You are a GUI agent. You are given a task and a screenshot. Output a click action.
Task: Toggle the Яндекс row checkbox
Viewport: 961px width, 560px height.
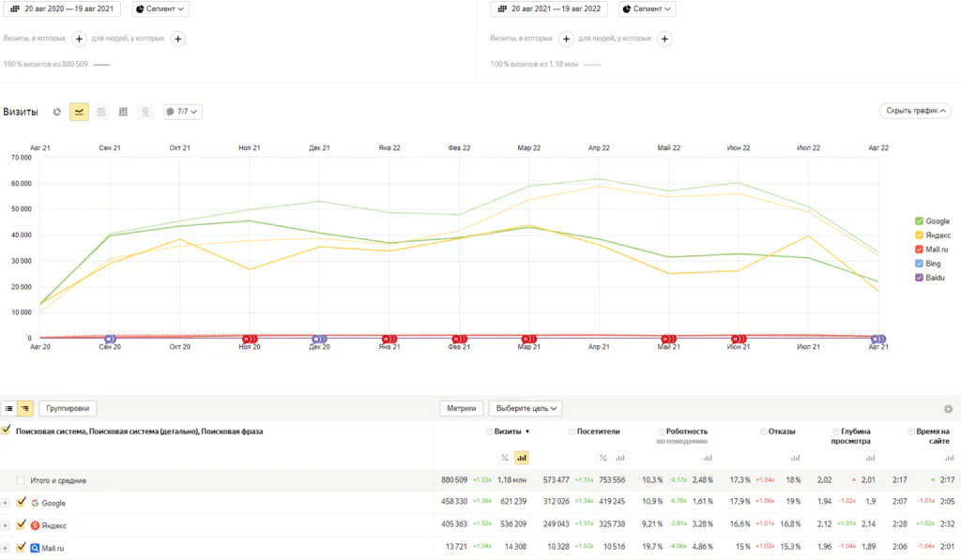point(21,525)
